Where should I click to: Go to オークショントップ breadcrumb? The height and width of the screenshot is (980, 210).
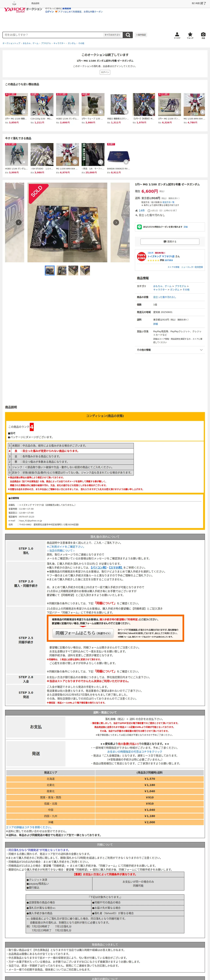click(11, 43)
